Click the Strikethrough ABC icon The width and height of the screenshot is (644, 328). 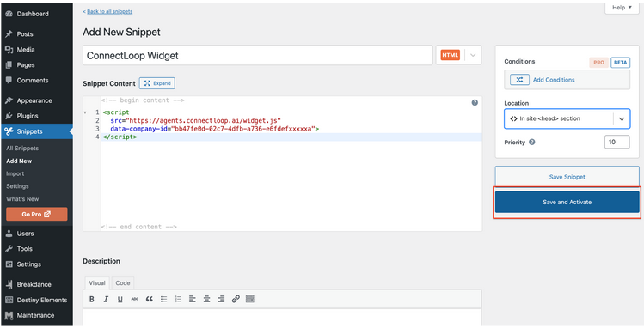coord(134,300)
